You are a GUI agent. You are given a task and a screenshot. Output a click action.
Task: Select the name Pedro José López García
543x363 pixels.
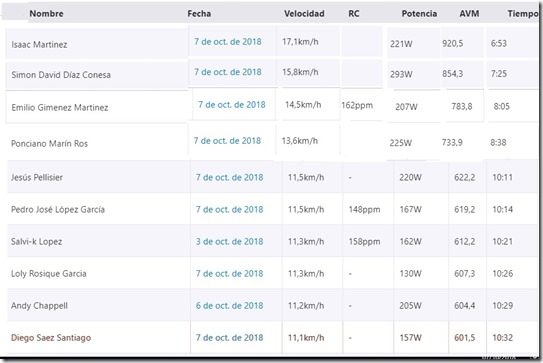[58, 210]
